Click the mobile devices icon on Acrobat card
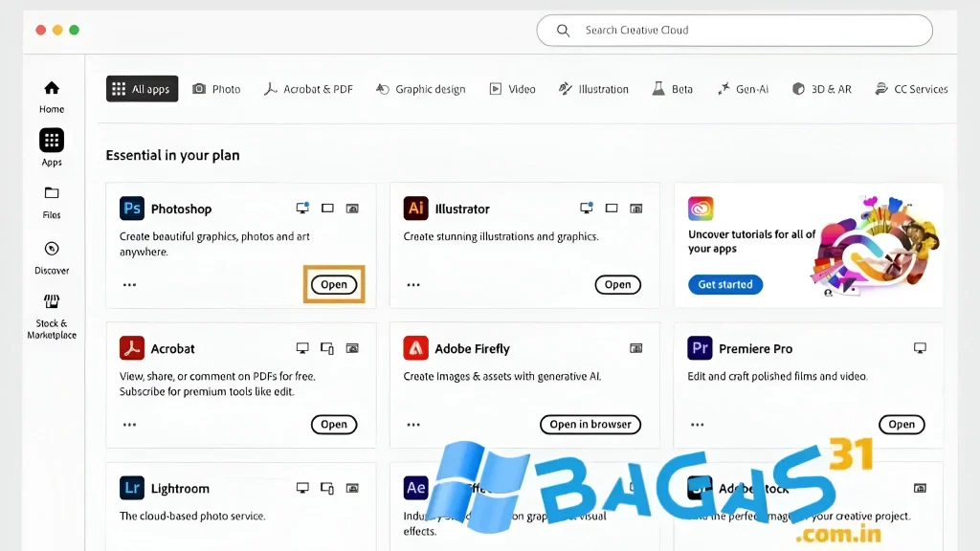 [327, 348]
